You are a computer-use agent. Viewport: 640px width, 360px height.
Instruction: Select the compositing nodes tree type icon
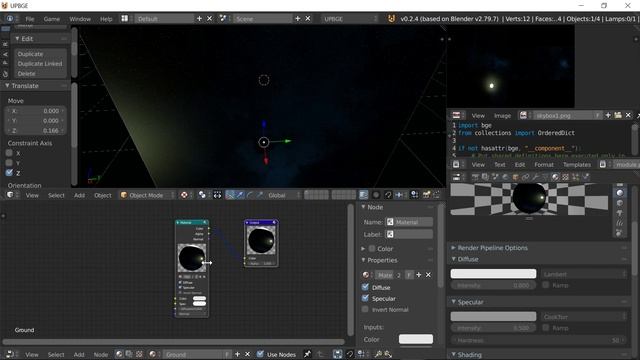point(129,354)
